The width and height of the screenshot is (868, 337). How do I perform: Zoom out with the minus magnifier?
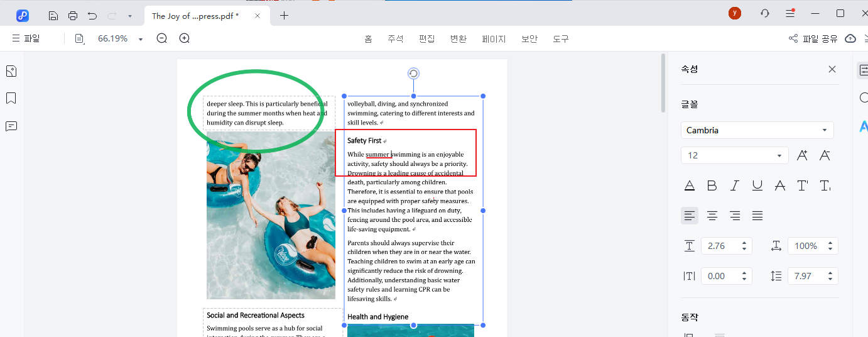(162, 38)
